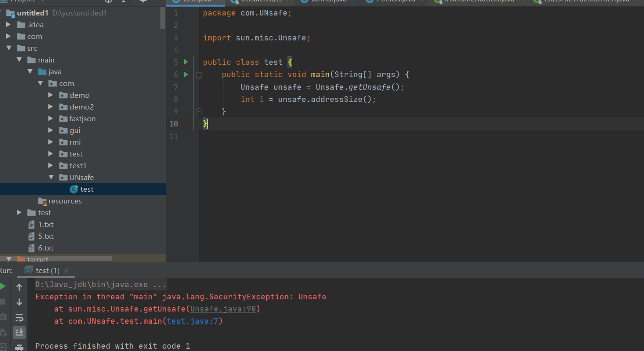The width and height of the screenshot is (644, 351).
Task: Expand the demo package arrow
Action: (51, 95)
